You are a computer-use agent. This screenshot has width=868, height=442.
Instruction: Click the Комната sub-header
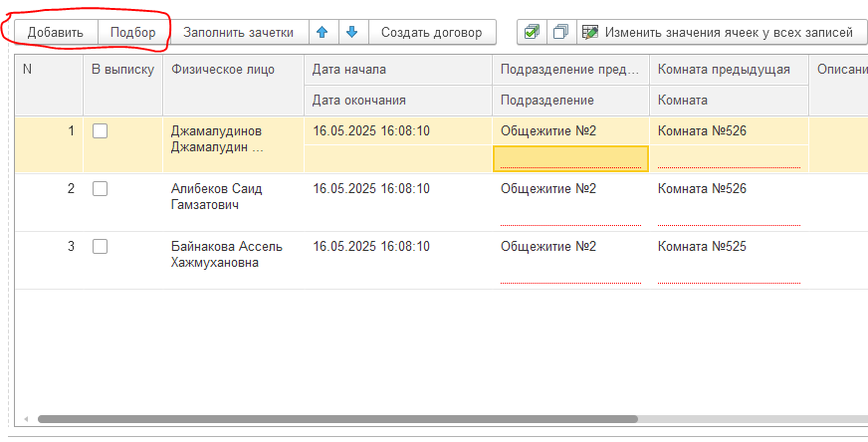click(729, 101)
